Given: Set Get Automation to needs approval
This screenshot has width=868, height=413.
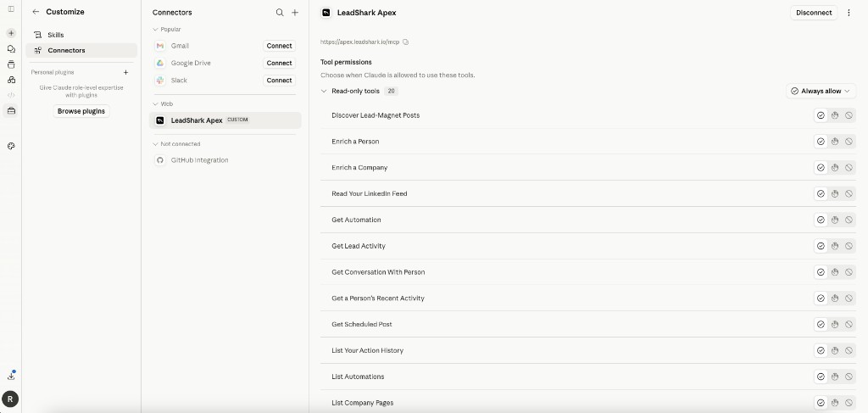Looking at the screenshot, I should pyautogui.click(x=835, y=220).
